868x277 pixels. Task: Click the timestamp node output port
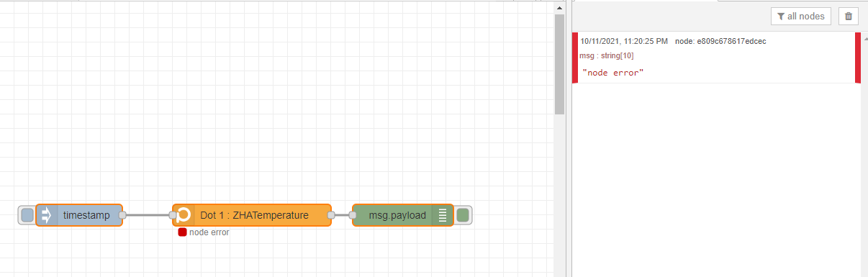(x=122, y=214)
